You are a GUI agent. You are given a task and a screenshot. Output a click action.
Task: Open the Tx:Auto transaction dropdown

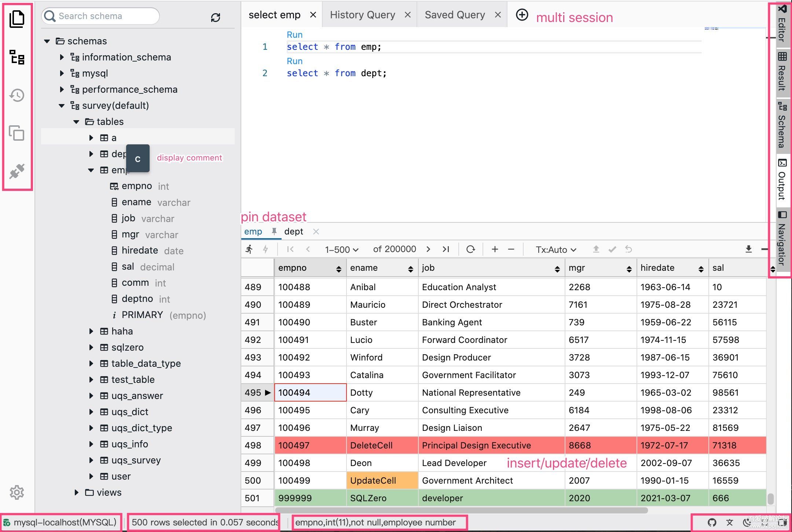click(555, 250)
